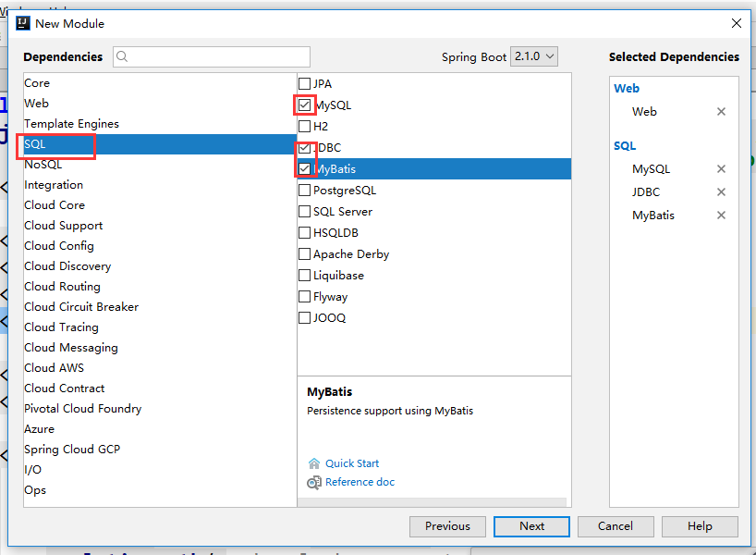Click the Quick Start home icon

click(314, 463)
